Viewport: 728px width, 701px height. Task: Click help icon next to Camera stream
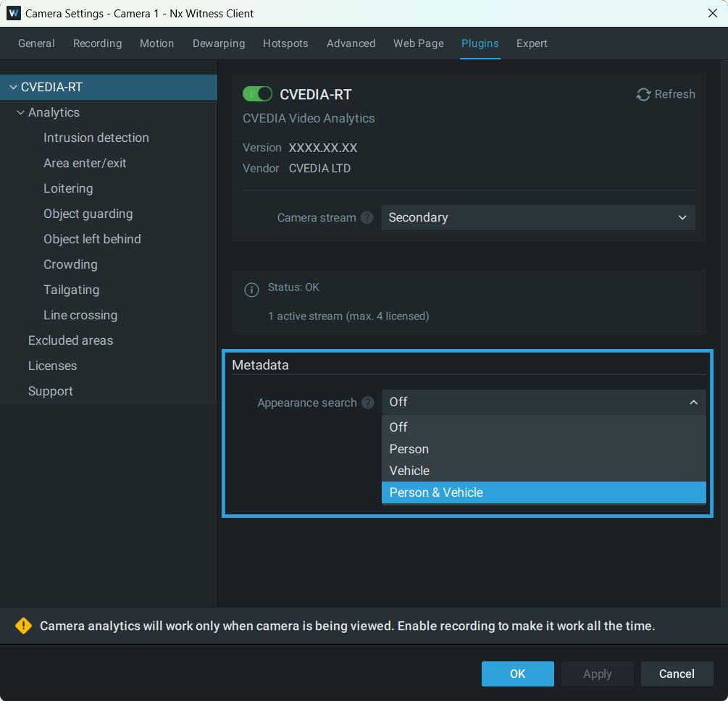click(x=367, y=218)
